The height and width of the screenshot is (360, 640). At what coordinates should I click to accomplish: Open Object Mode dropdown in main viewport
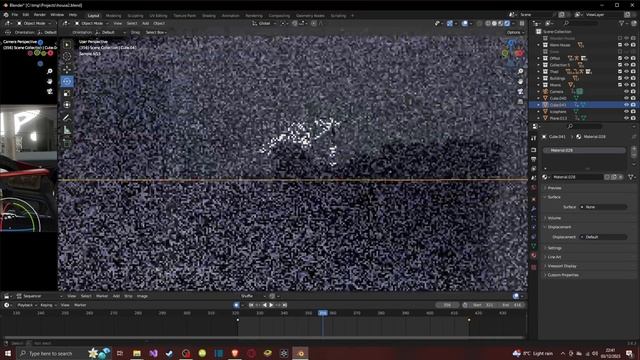point(92,23)
